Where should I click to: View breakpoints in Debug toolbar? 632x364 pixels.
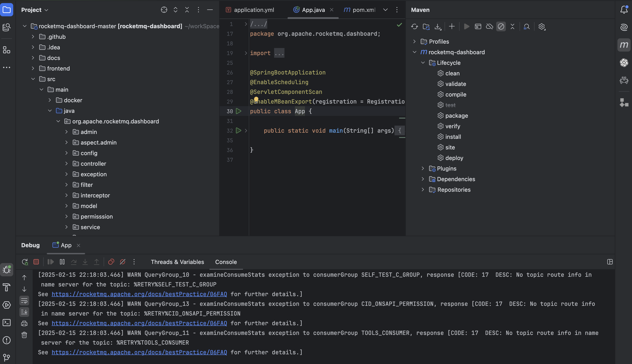pyautogui.click(x=111, y=262)
